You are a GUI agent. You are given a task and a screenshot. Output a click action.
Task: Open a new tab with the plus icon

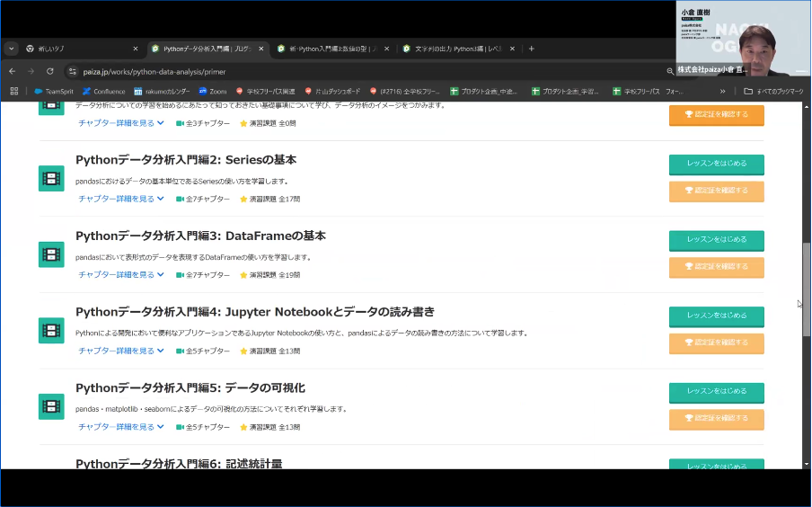[x=532, y=49]
